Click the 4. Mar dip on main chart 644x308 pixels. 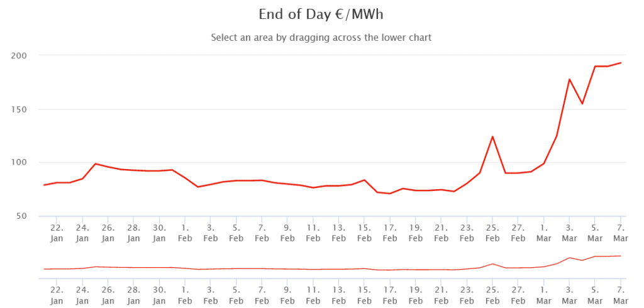click(582, 104)
